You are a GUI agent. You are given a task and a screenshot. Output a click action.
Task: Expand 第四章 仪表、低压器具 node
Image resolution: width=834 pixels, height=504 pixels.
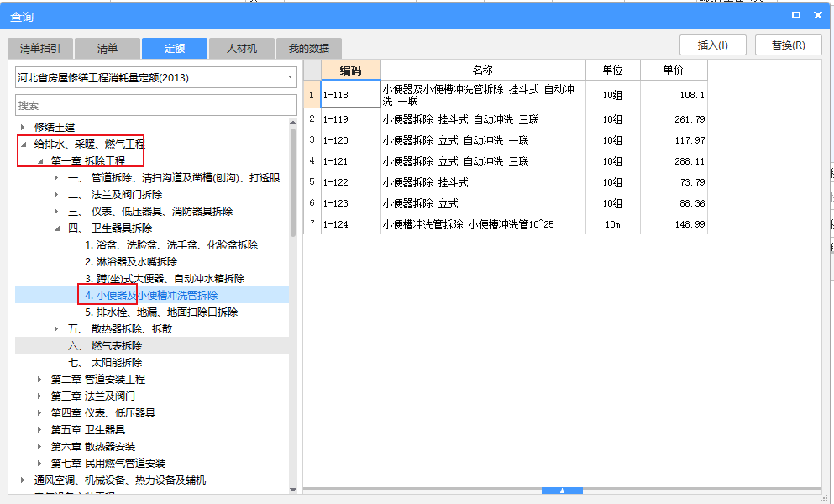[x=39, y=413]
